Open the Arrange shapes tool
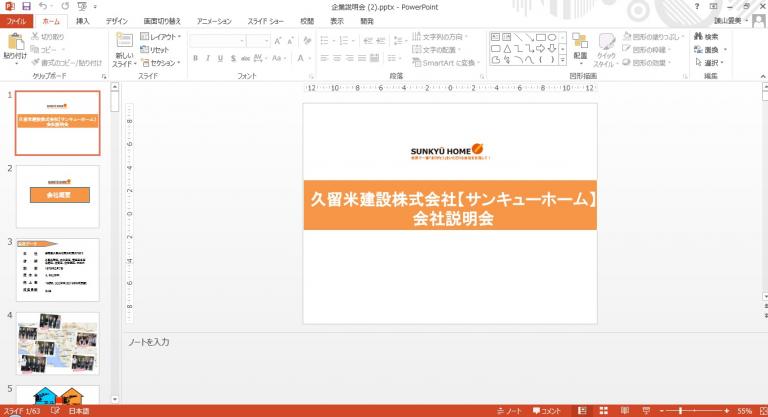The height and width of the screenshot is (417, 768). tap(580, 49)
